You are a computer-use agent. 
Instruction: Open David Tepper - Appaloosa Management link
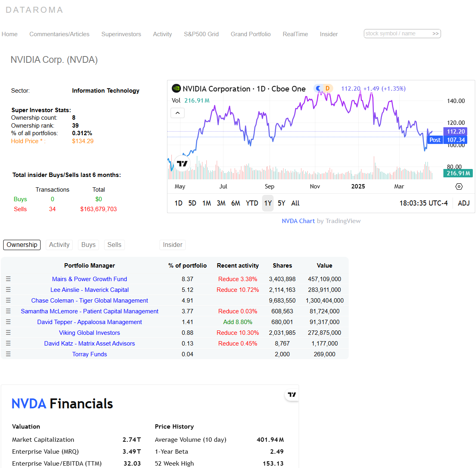89,322
